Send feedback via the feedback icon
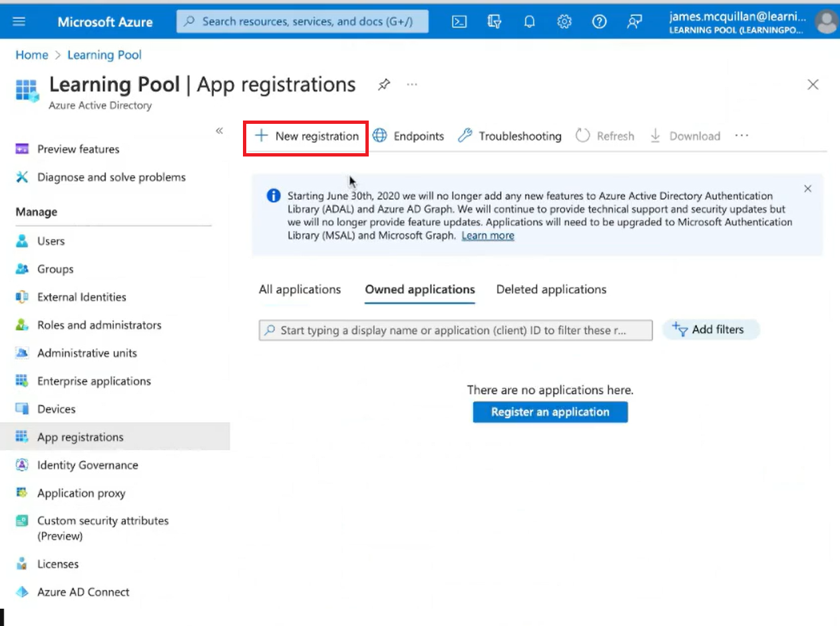This screenshot has width=840, height=626. pos(634,21)
